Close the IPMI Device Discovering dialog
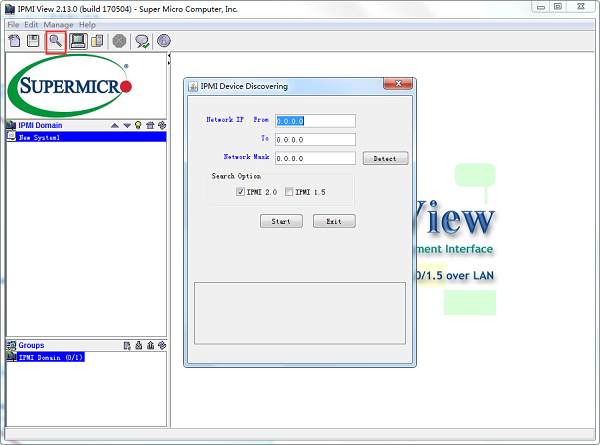Image resolution: width=600 pixels, height=445 pixels. tap(398, 83)
